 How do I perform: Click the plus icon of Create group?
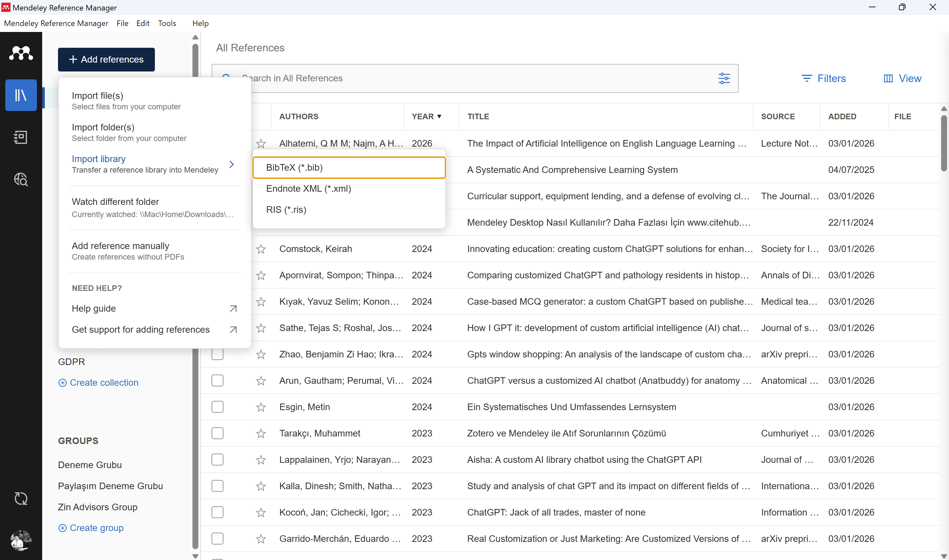(x=63, y=528)
